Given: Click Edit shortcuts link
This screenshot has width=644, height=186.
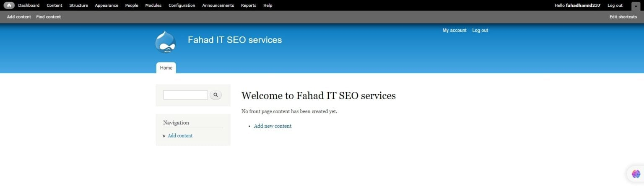Looking at the screenshot, I should (x=623, y=17).
